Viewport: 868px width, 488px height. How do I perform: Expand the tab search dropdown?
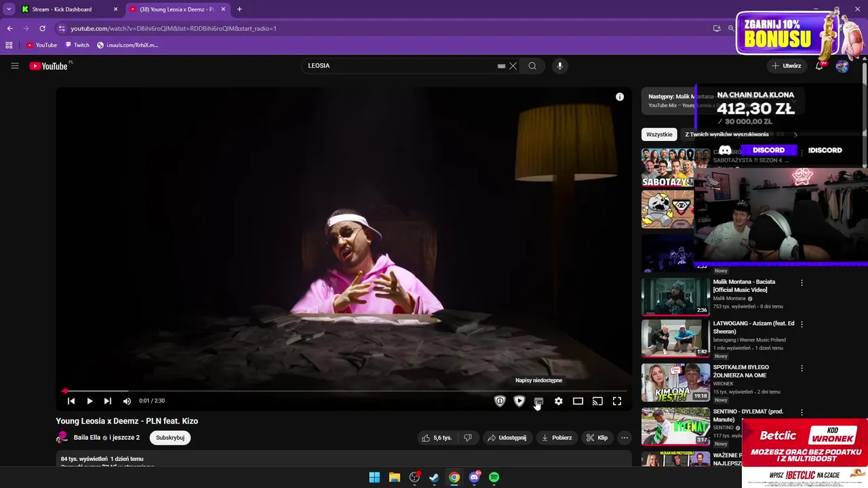click(x=9, y=9)
